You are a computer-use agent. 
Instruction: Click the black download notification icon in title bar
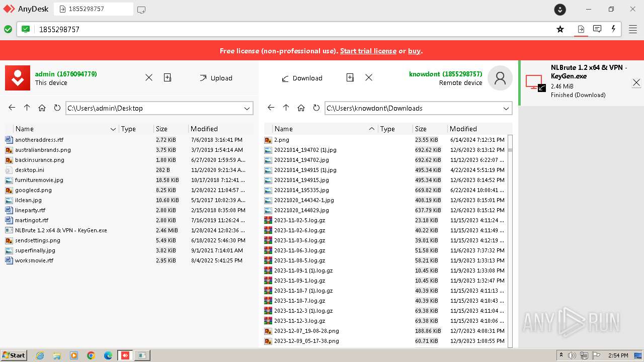tap(560, 10)
